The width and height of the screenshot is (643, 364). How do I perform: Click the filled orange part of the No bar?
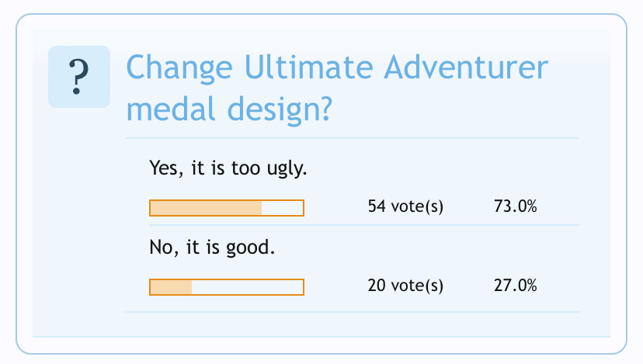(171, 287)
